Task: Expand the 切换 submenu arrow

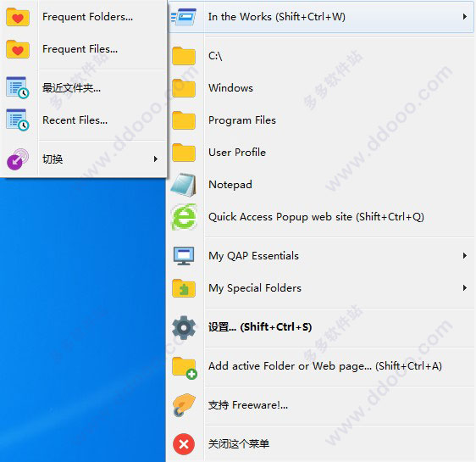Action: coord(156,159)
